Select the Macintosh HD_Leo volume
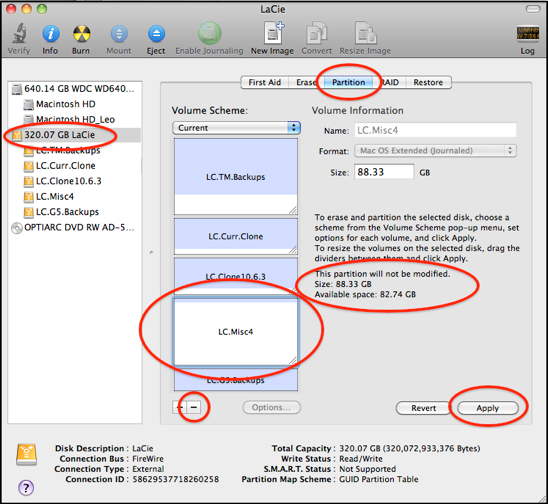Screen dimensions: 548x504 (x=75, y=120)
